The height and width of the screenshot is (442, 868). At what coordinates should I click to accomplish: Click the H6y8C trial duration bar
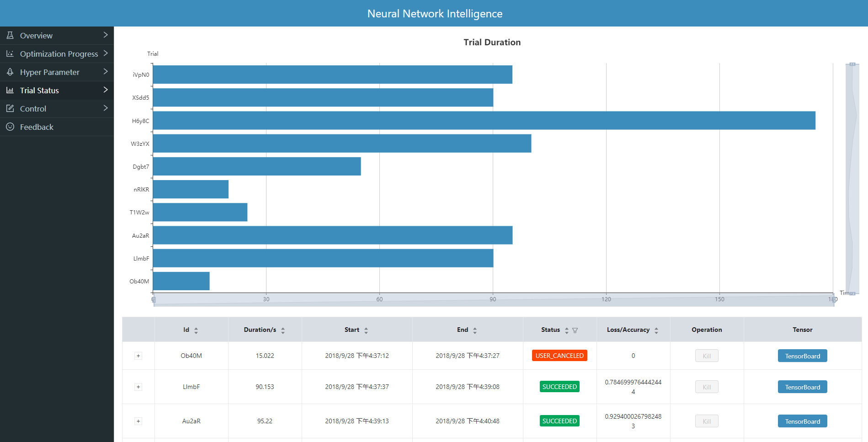(484, 121)
